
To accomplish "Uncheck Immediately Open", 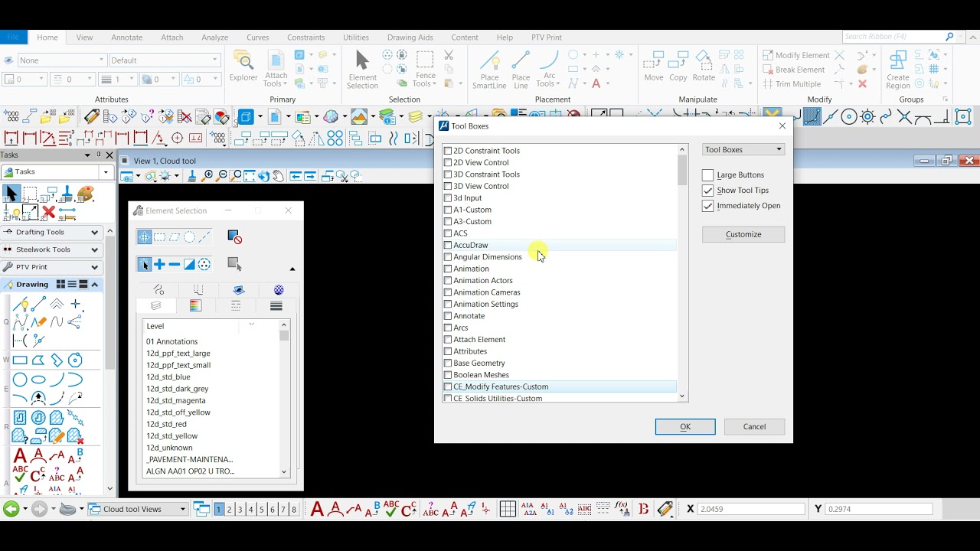I will tap(707, 206).
